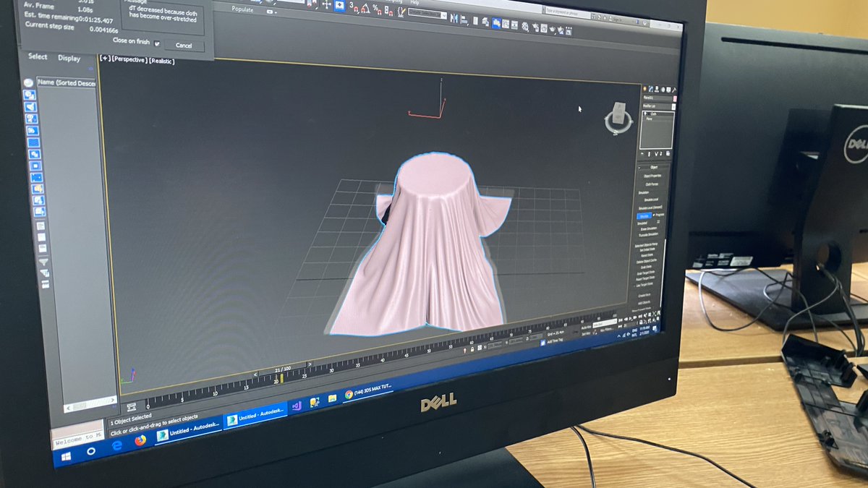
Task: Click the timeline mini curve editor icon
Action: tap(132, 407)
